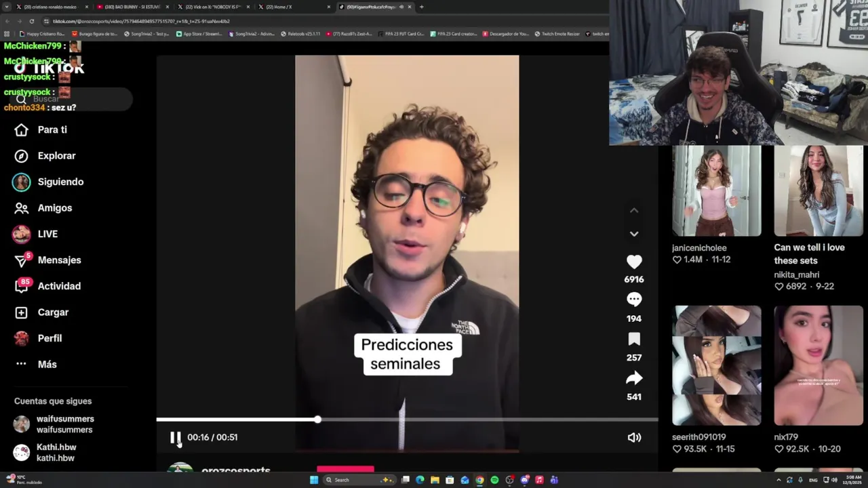Click the three dots icon beside Más

coord(22,364)
